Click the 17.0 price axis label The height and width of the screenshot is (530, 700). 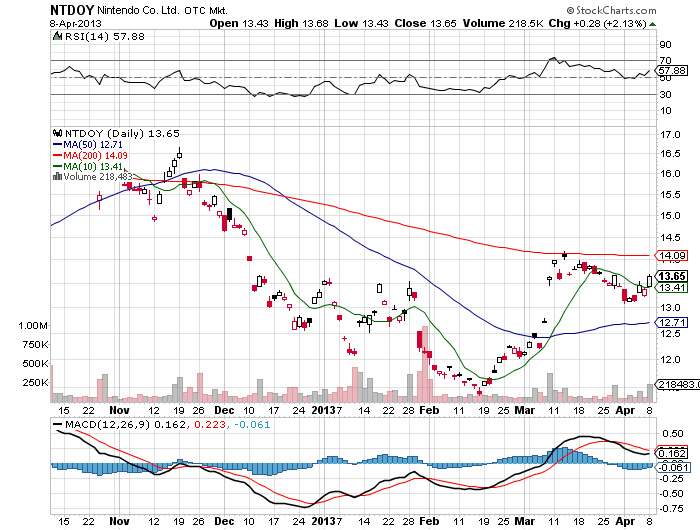(670, 134)
